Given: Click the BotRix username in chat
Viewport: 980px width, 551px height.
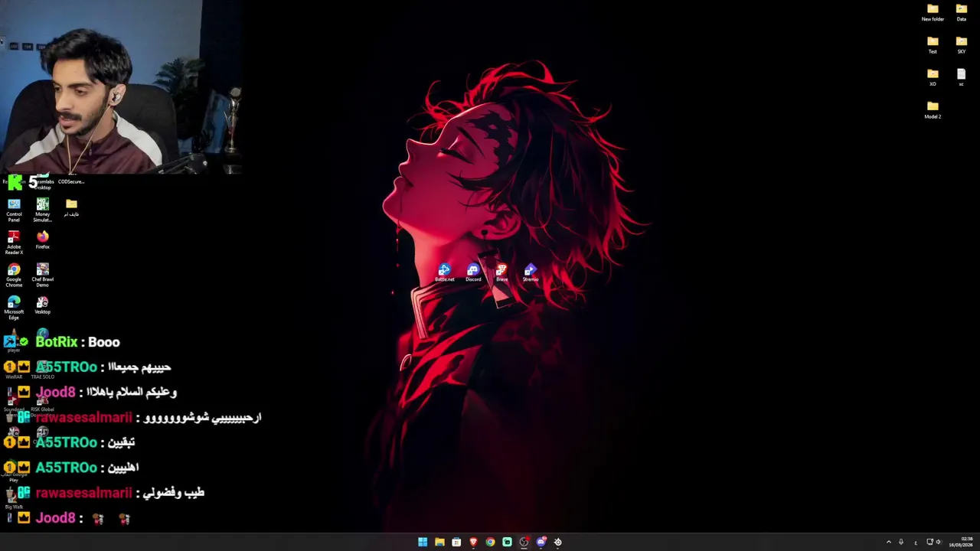Looking at the screenshot, I should pos(57,342).
